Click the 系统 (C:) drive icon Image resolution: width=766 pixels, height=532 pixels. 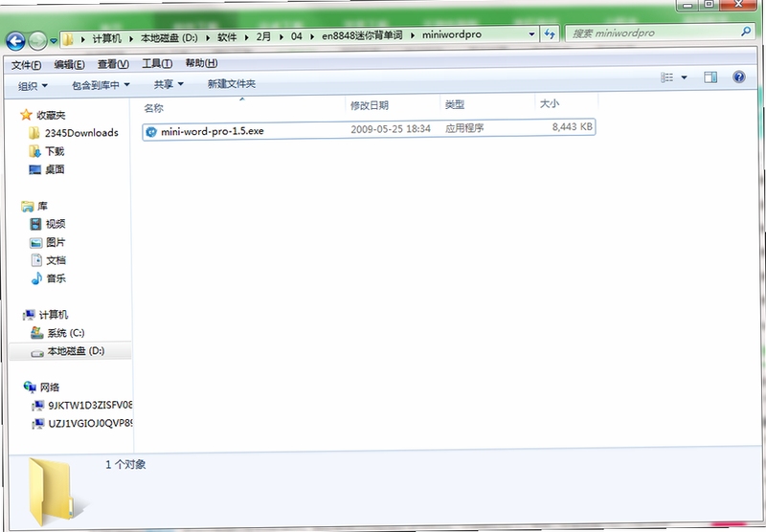(37, 333)
